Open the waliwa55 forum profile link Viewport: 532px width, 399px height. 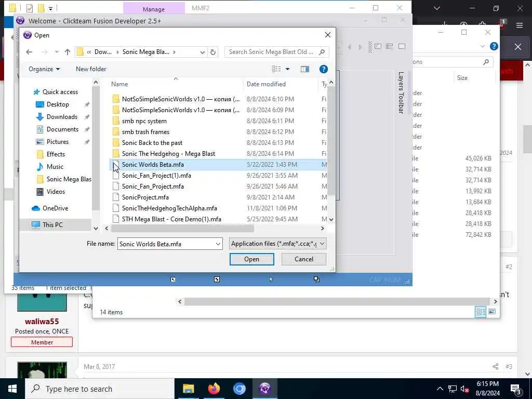[42, 322]
